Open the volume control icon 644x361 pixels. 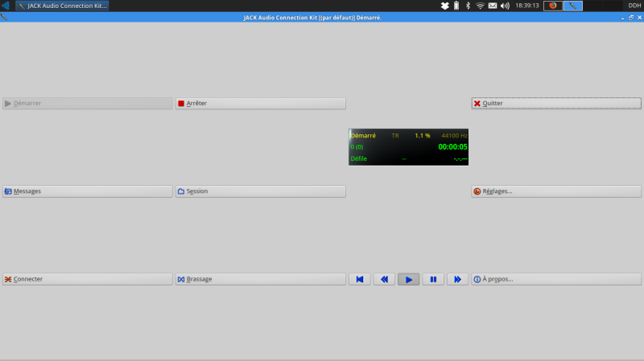point(505,6)
